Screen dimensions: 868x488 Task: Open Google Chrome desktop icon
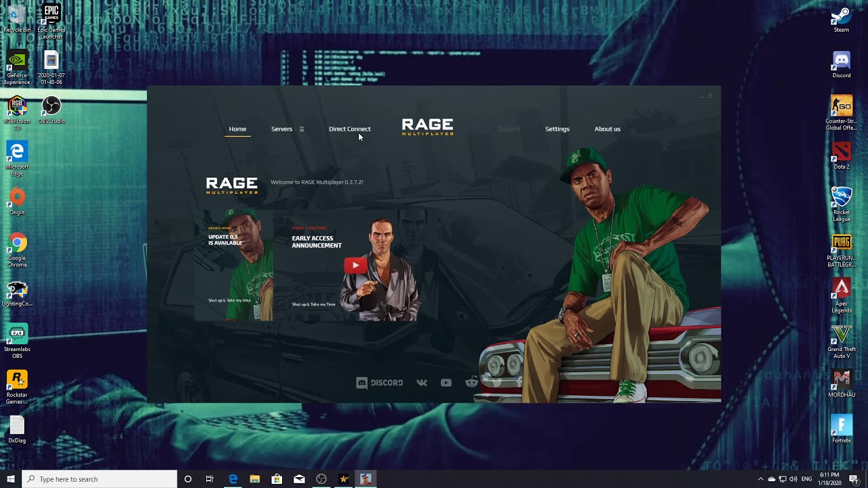tap(17, 250)
